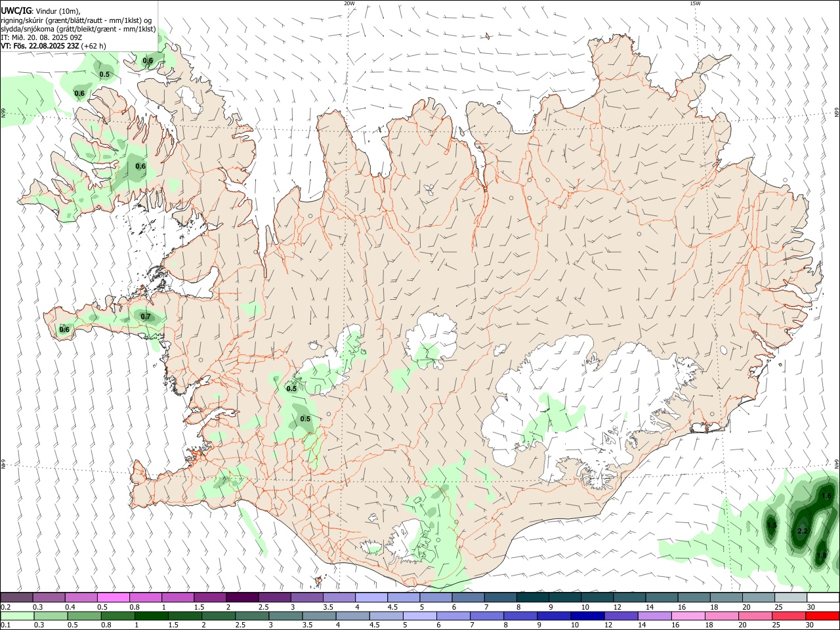Click the darkest green swatch at 1 in lower scale

coord(151,616)
